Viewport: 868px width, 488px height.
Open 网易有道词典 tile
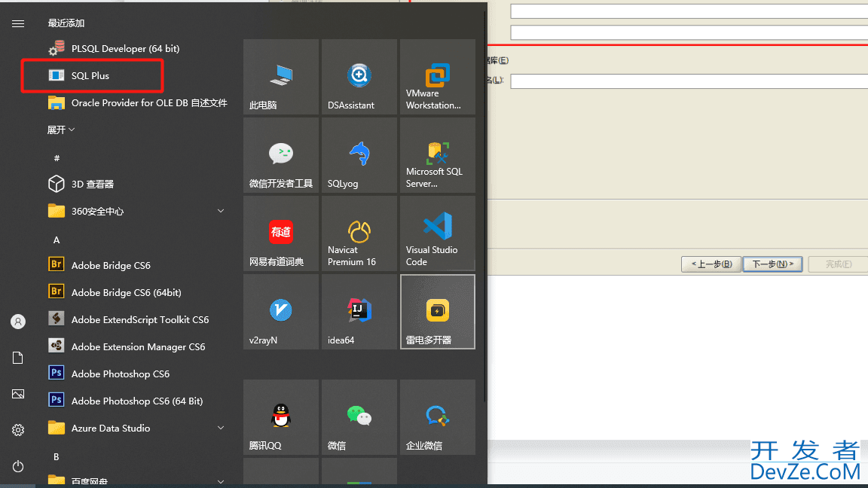point(281,233)
